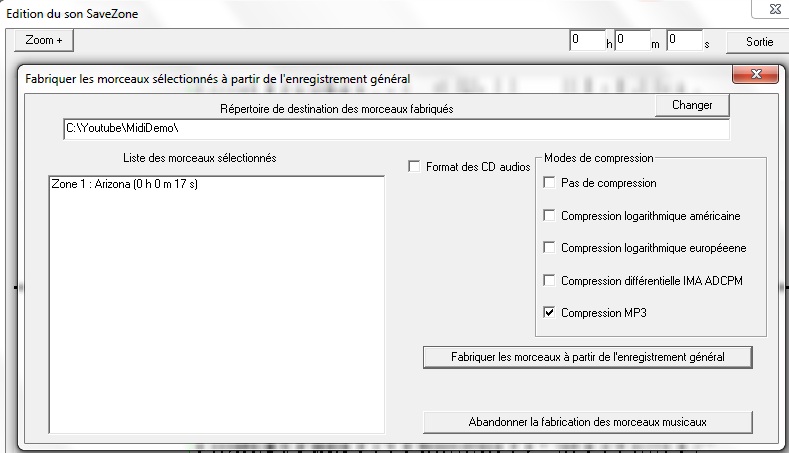The height and width of the screenshot is (453, 789).
Task: Click the seconds input field
Action: [684, 40]
